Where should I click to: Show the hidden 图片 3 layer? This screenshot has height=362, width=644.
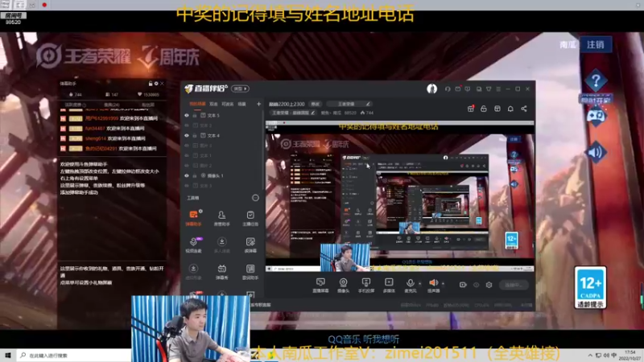click(x=187, y=146)
